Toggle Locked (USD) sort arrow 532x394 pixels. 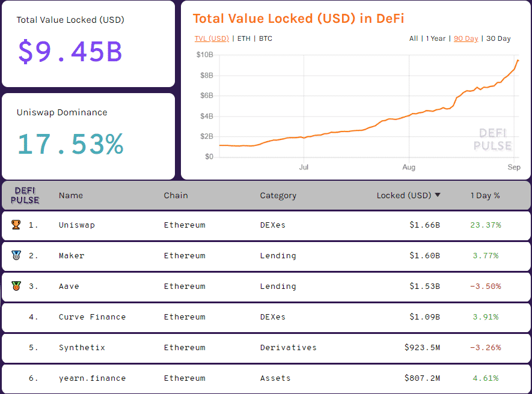click(438, 195)
